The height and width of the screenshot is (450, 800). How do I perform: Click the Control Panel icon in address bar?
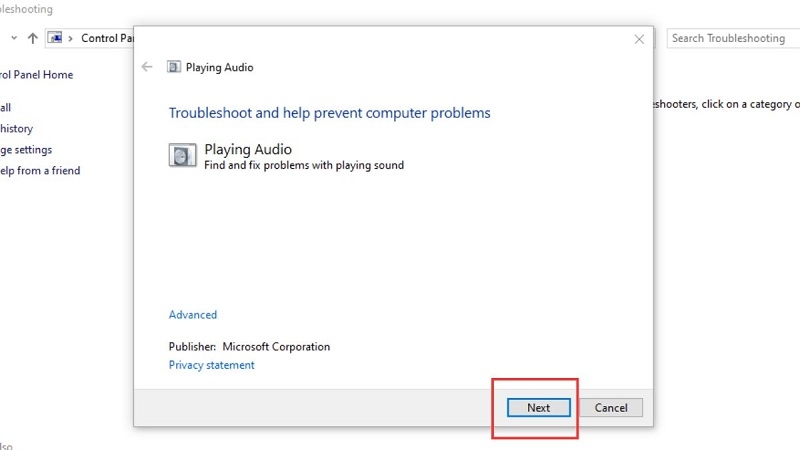tap(56, 38)
